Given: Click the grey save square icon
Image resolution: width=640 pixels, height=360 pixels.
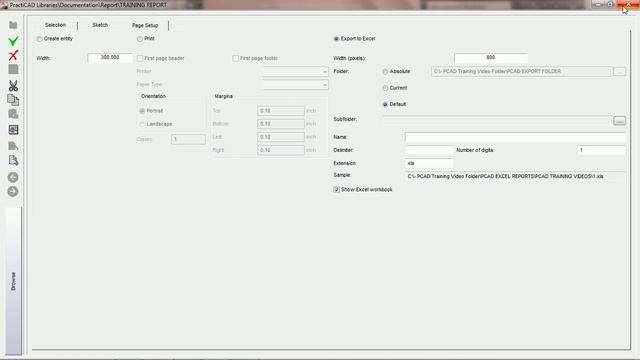Looking at the screenshot, I should point(13,69).
